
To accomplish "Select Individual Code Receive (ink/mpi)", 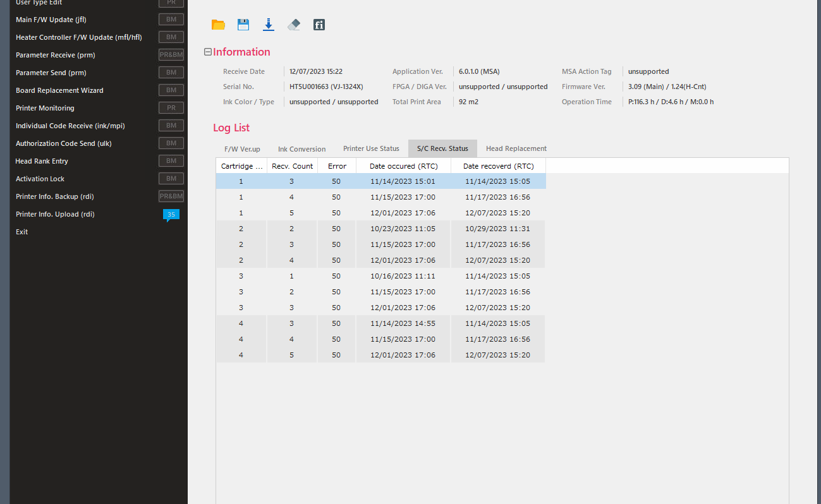I will [x=70, y=126].
